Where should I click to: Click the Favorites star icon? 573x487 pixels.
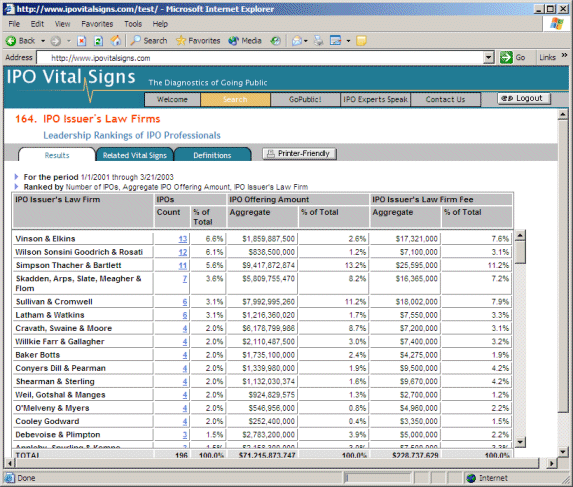point(181,41)
